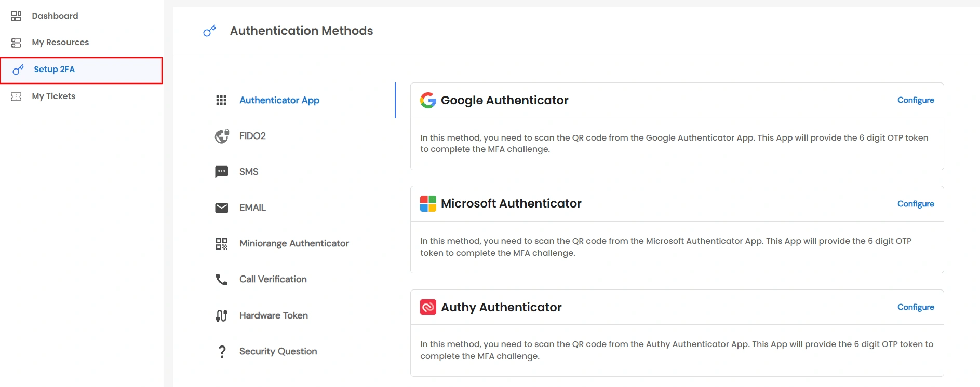Click the key icon beside Authentication Methods

209,31
